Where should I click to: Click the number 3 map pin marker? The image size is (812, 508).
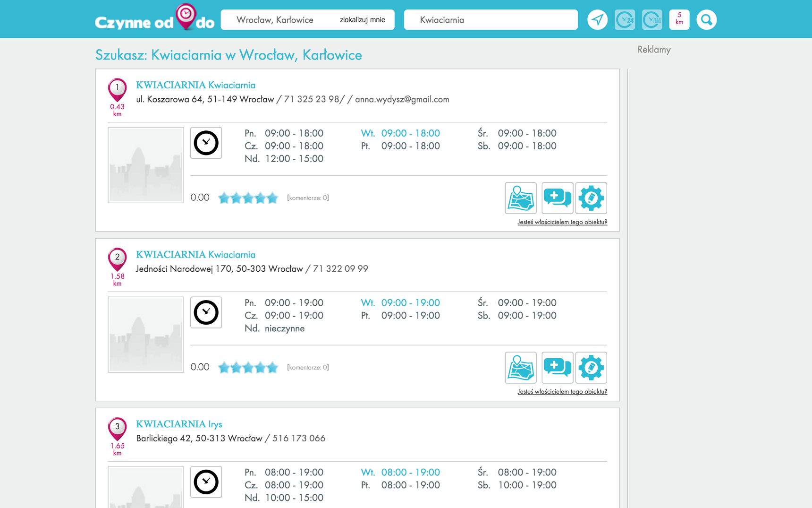[117, 429]
